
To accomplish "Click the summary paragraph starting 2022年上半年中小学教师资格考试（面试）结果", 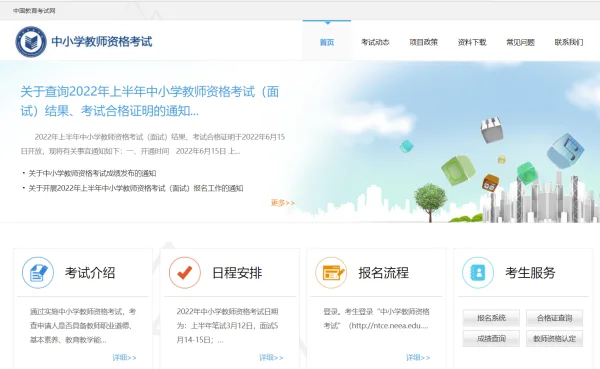I will [x=153, y=144].
